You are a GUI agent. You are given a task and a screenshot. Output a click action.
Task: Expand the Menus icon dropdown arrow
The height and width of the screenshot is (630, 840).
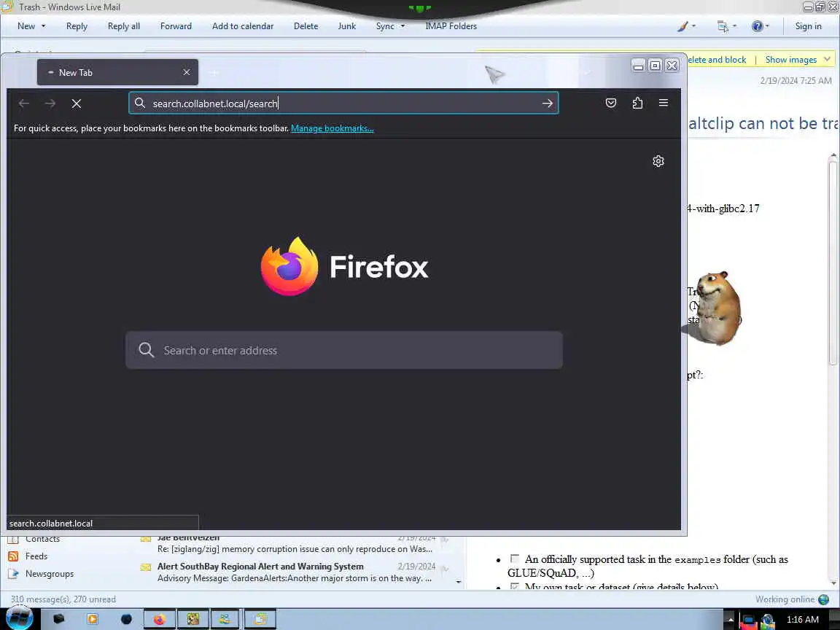(x=734, y=26)
